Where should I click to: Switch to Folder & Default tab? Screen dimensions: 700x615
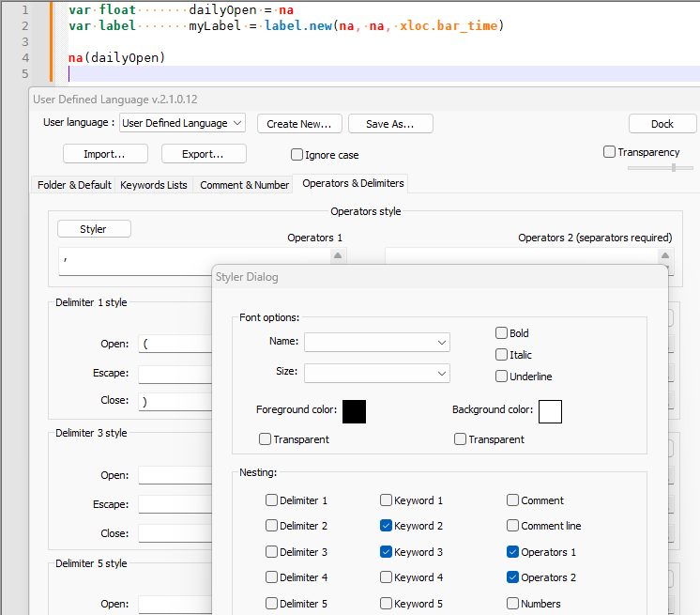click(74, 185)
